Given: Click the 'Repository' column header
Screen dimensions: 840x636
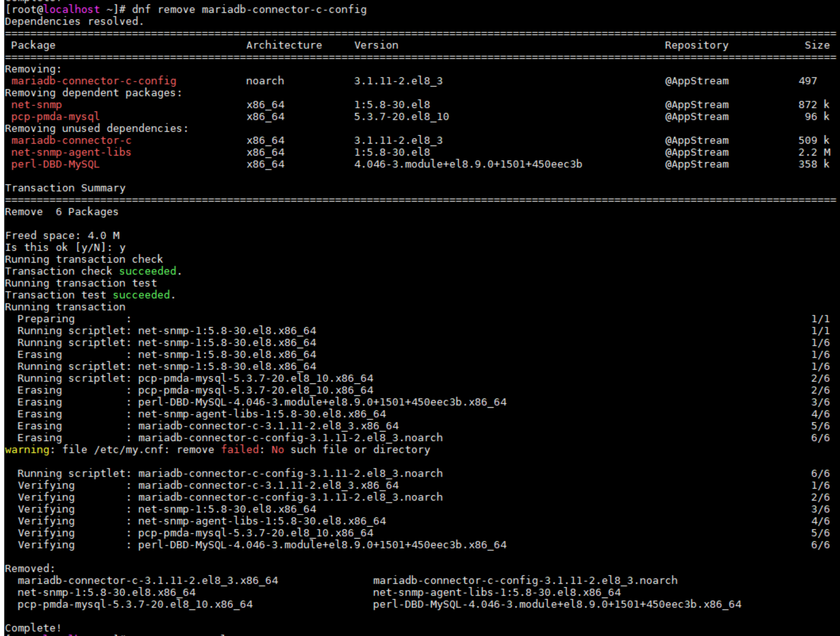Looking at the screenshot, I should [697, 45].
